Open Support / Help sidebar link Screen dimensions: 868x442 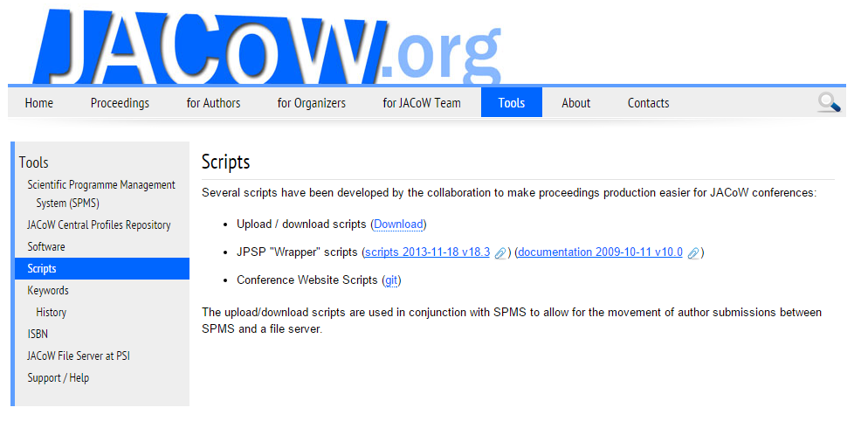point(59,377)
